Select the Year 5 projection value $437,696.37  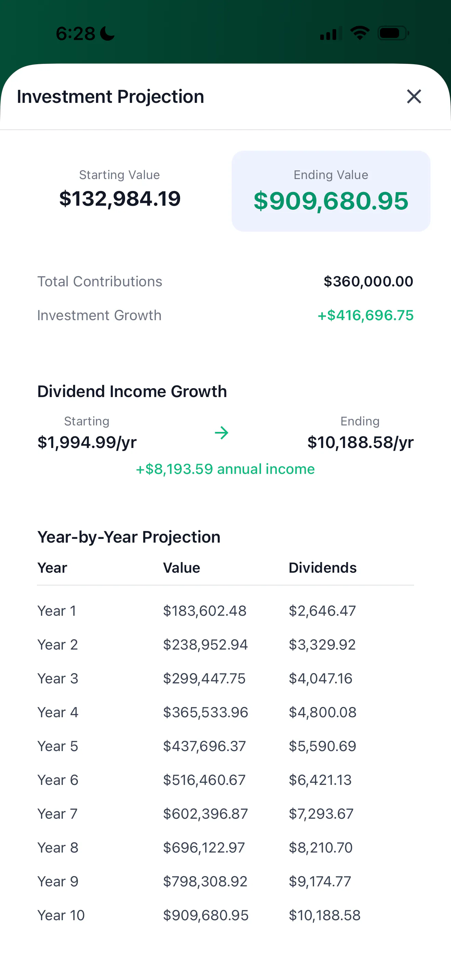pos(204,746)
